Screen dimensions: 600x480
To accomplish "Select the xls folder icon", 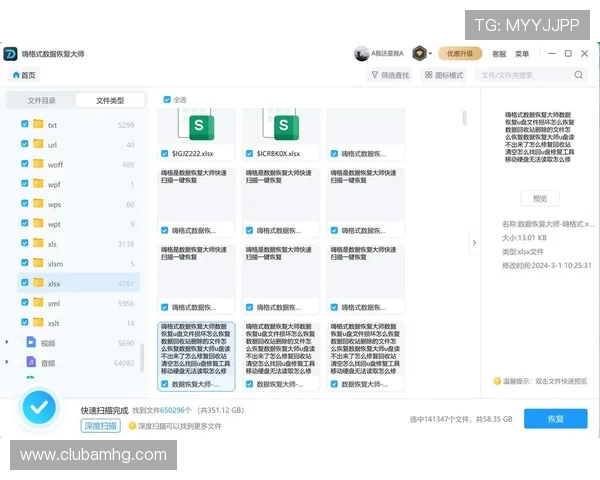I will pyautogui.click(x=38, y=243).
